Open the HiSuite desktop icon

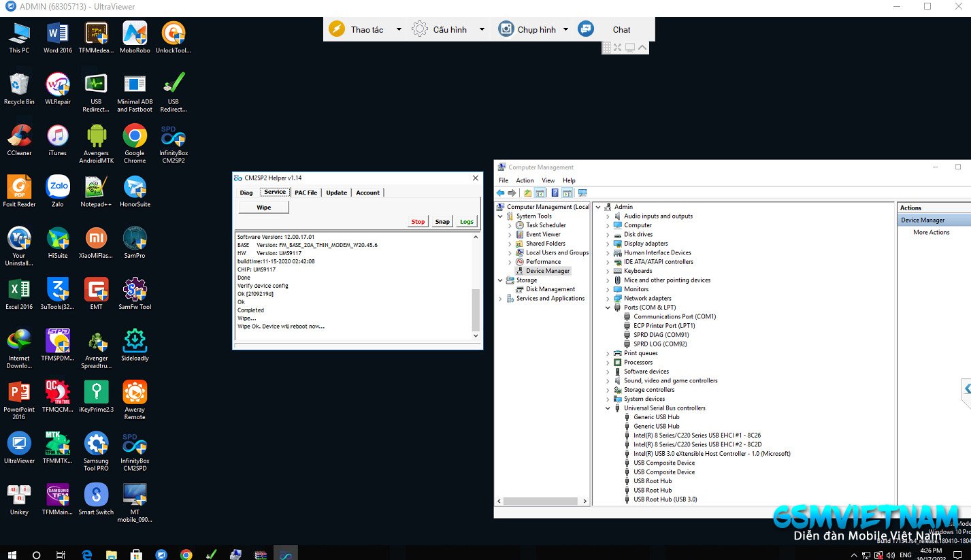click(x=58, y=243)
